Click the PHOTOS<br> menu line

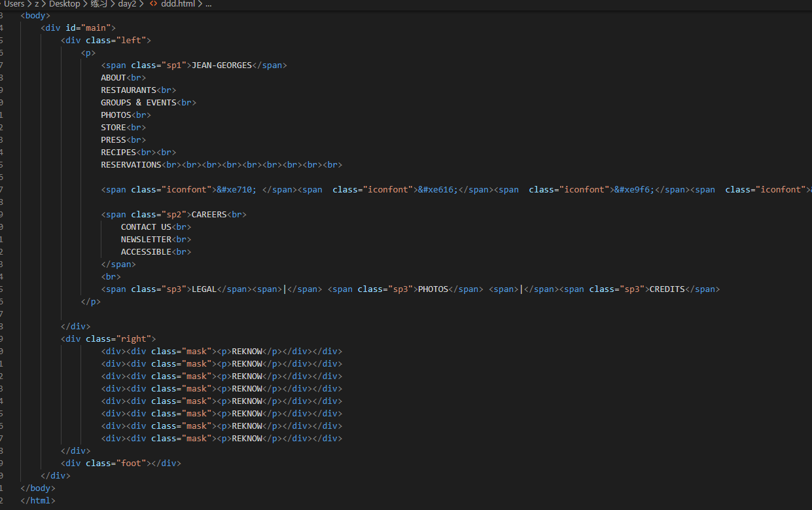tap(126, 115)
